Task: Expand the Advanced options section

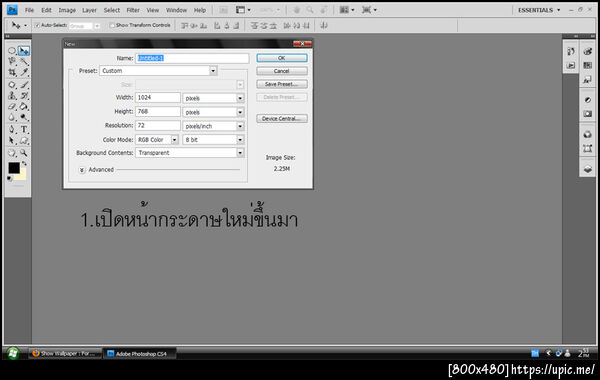Action: click(82, 170)
